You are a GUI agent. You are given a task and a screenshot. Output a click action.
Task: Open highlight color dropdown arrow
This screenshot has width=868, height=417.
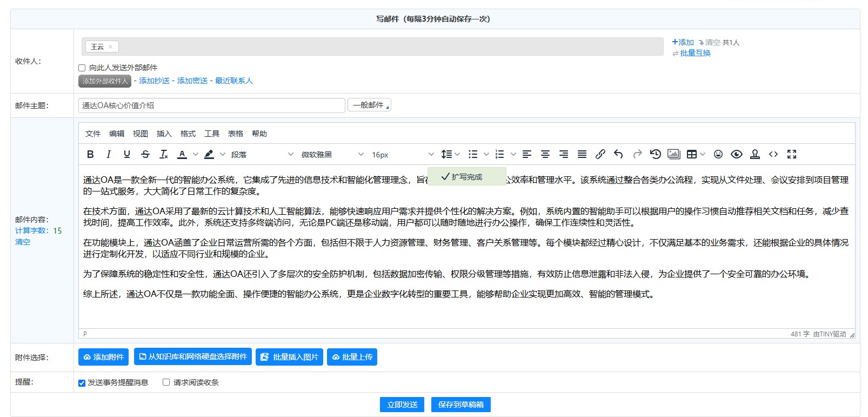tap(222, 154)
